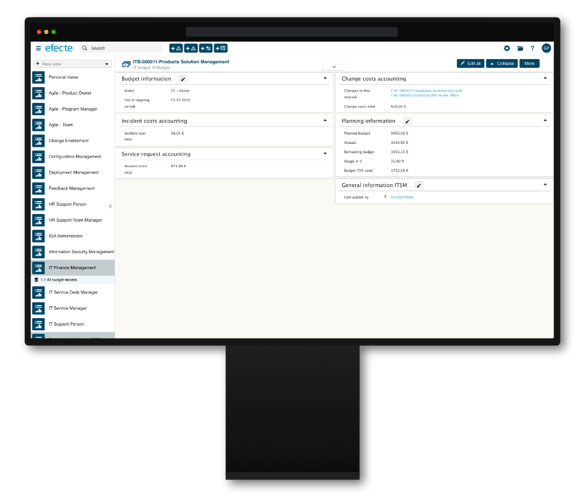Collapse the sidebar with the left chevron

(x=110, y=206)
